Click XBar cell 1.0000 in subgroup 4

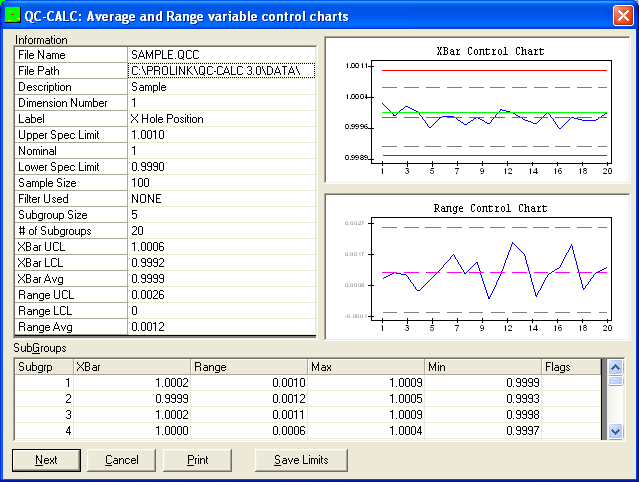132,431
